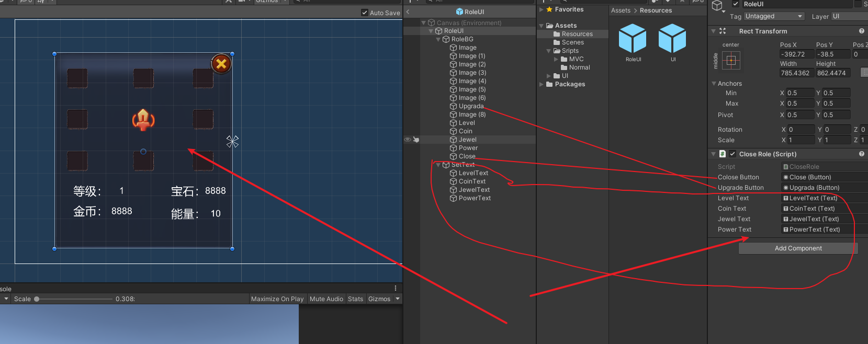Screen dimensions: 868x344
Task: Collapse the Canvas (Environment) tree node
Action: point(423,23)
